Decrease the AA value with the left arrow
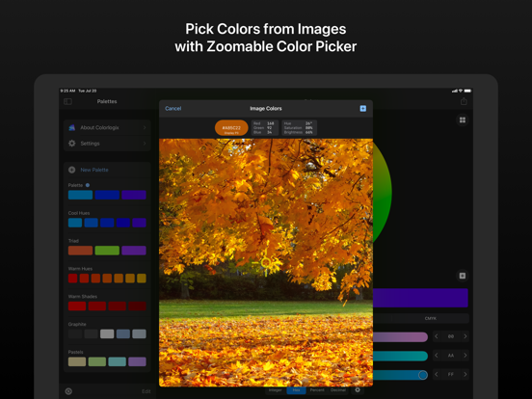The width and height of the screenshot is (532, 399). (437, 356)
